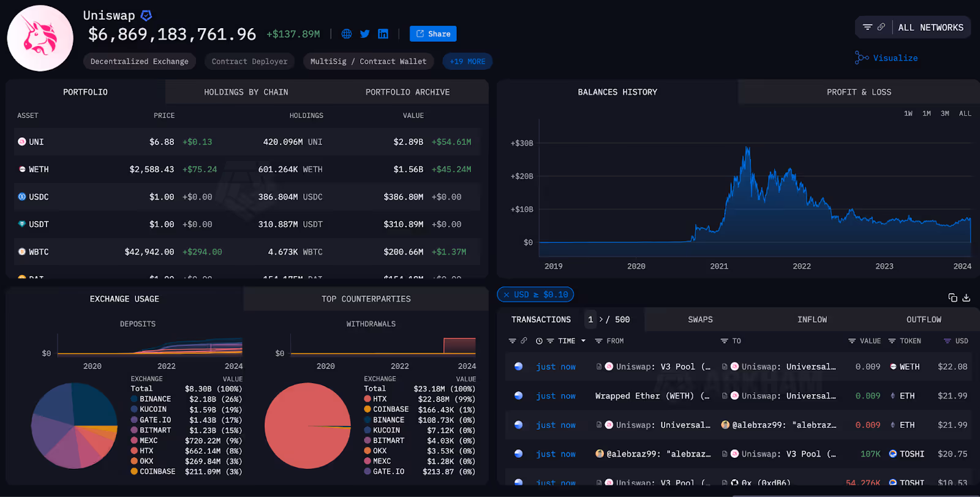Switch balance history range to 1W

908,113
